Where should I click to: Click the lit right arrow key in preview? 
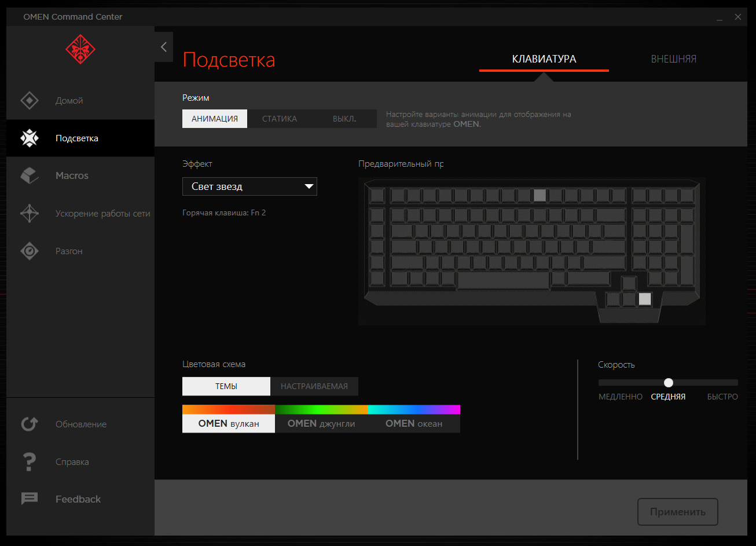[x=644, y=299]
